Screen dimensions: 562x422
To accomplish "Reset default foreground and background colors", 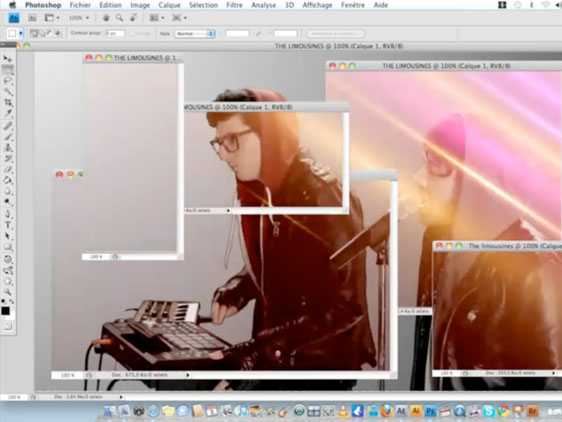I will pyautogui.click(x=4, y=302).
